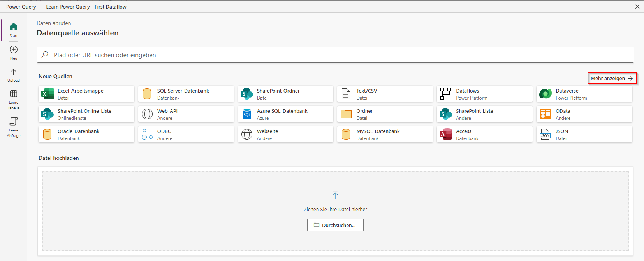Click the JSON file icon
644x261 pixels.
click(x=545, y=134)
